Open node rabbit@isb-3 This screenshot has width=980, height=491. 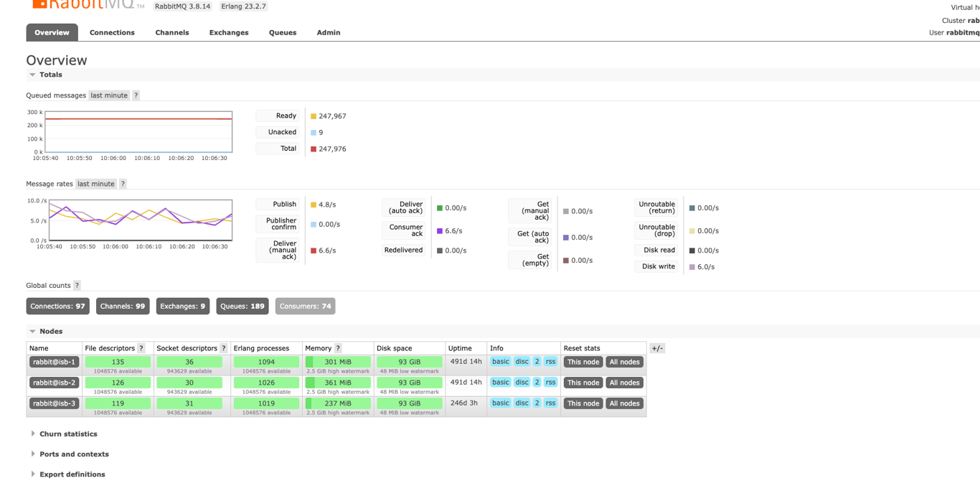(54, 403)
